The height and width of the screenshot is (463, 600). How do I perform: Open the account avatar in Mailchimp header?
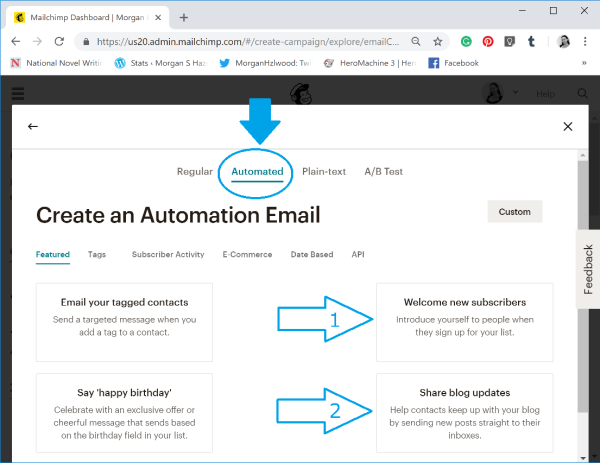point(493,93)
